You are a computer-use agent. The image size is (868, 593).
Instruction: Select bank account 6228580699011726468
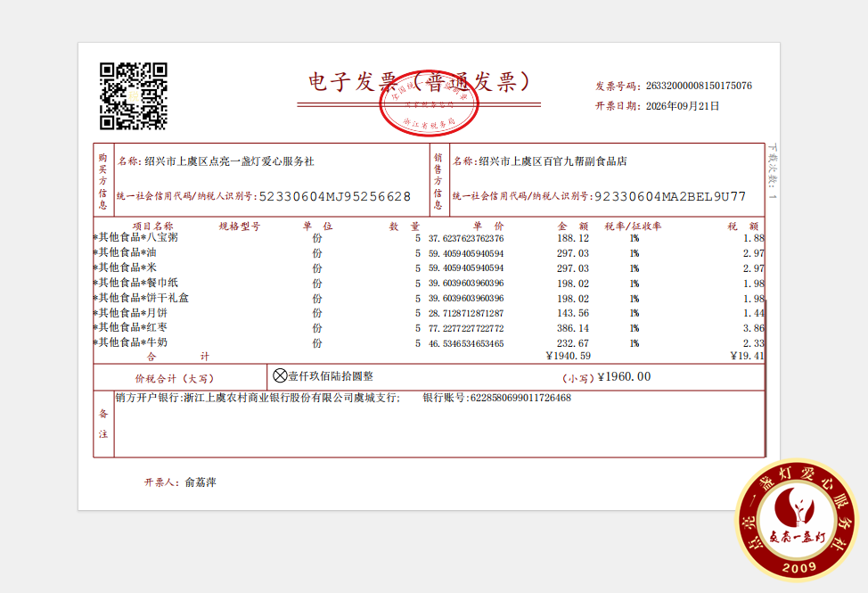520,398
